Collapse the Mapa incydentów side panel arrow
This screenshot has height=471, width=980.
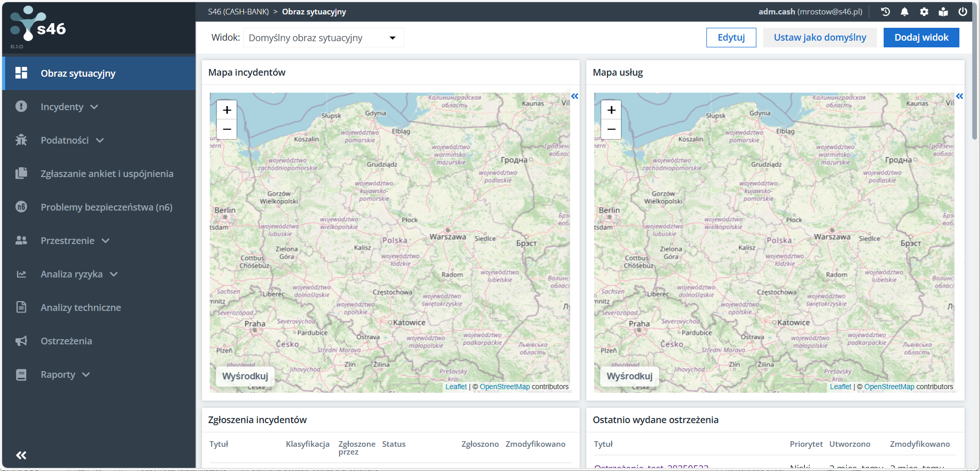(575, 96)
